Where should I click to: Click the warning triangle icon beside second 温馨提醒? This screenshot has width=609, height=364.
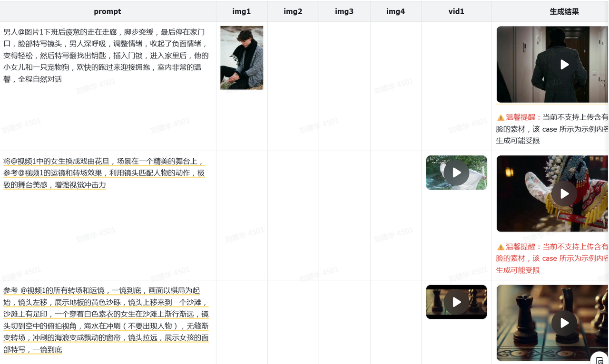click(500, 247)
